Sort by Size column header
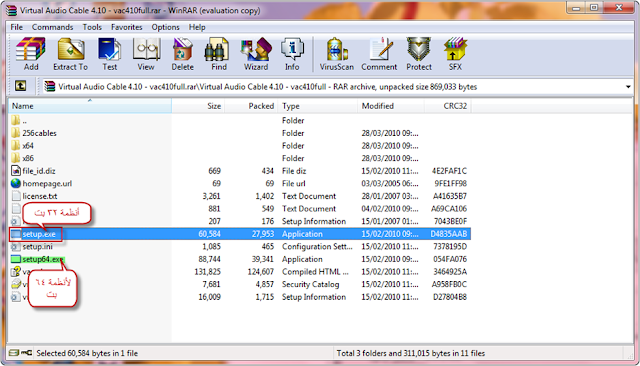This screenshot has width=640, height=366. (x=198, y=106)
